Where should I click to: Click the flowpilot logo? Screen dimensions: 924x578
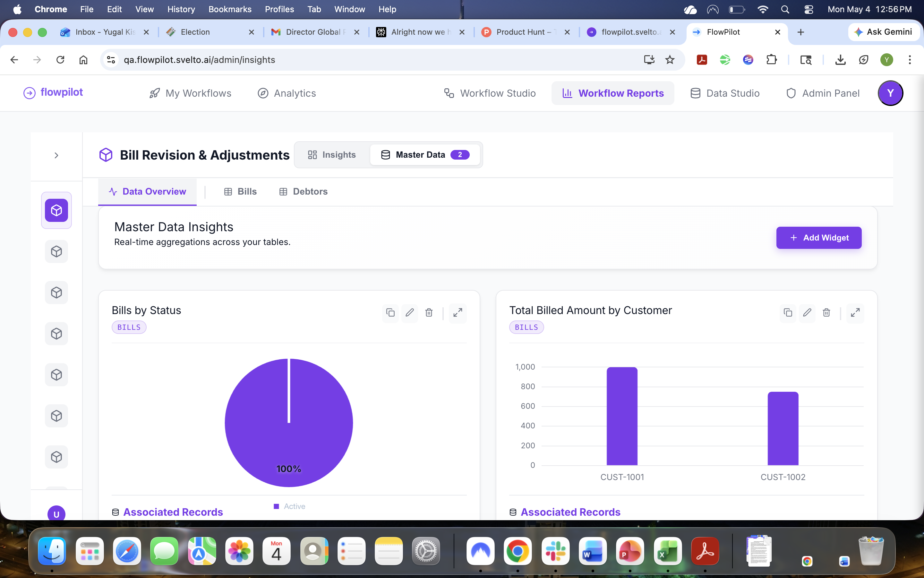pyautogui.click(x=53, y=92)
